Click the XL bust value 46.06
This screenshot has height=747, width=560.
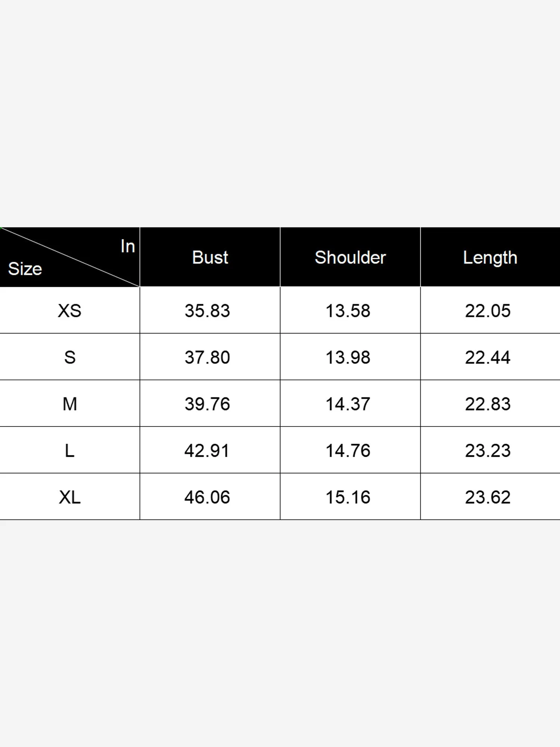click(207, 497)
